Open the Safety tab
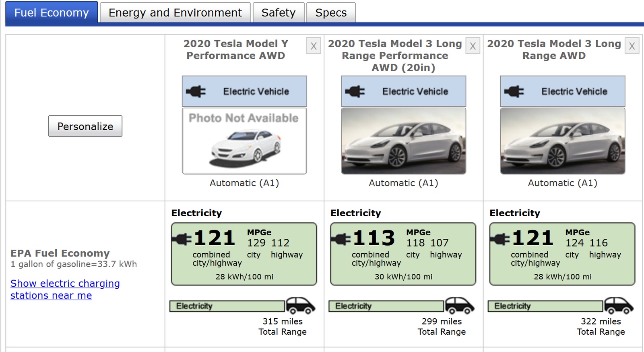 click(x=278, y=12)
